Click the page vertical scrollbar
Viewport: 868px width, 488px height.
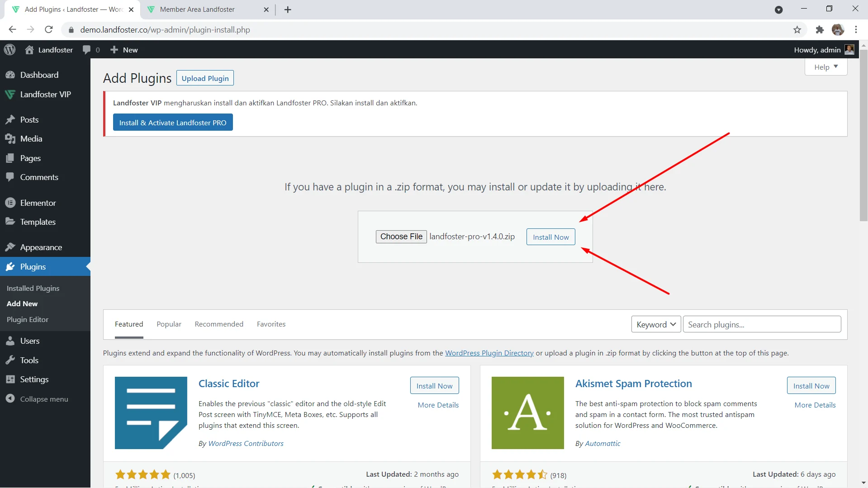[x=863, y=136]
